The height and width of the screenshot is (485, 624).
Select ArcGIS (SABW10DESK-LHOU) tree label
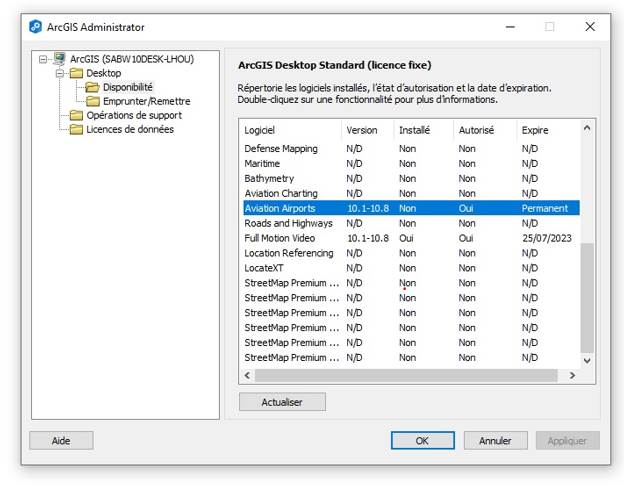(132, 59)
